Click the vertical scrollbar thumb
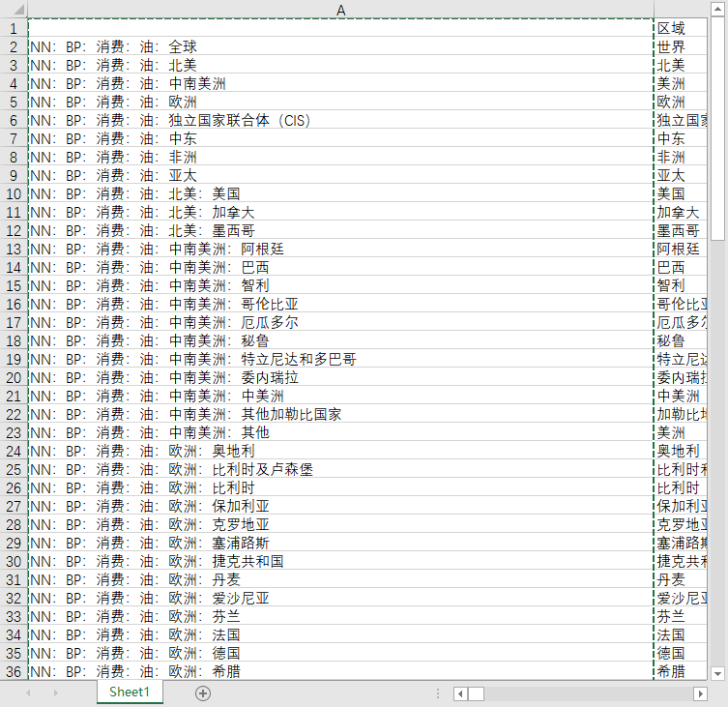728x707 pixels. pos(717,128)
